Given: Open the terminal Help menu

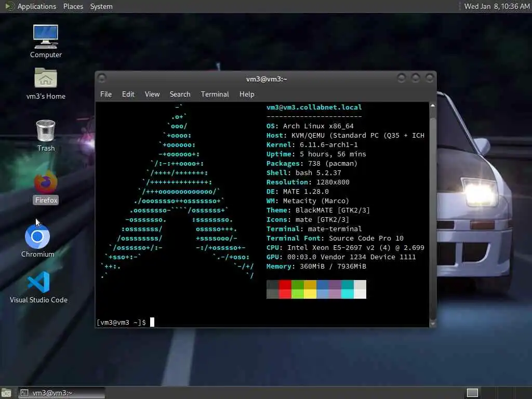Looking at the screenshot, I should pyautogui.click(x=247, y=95).
